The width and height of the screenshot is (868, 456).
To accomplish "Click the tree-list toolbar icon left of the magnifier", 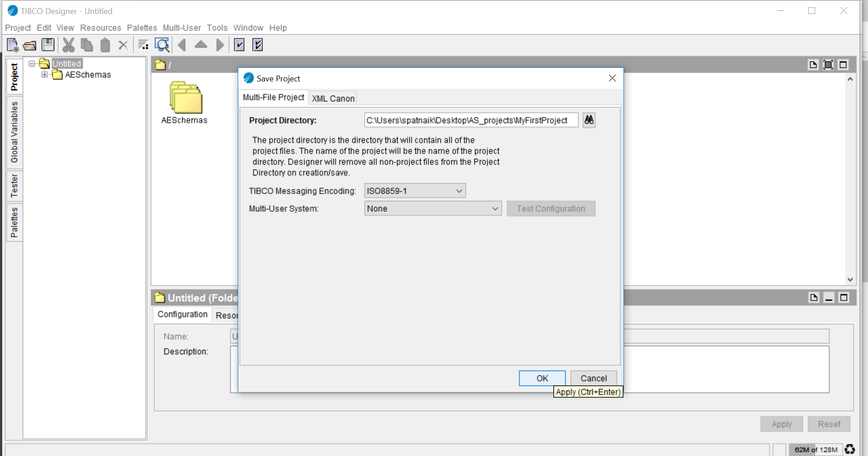I will click(x=143, y=45).
